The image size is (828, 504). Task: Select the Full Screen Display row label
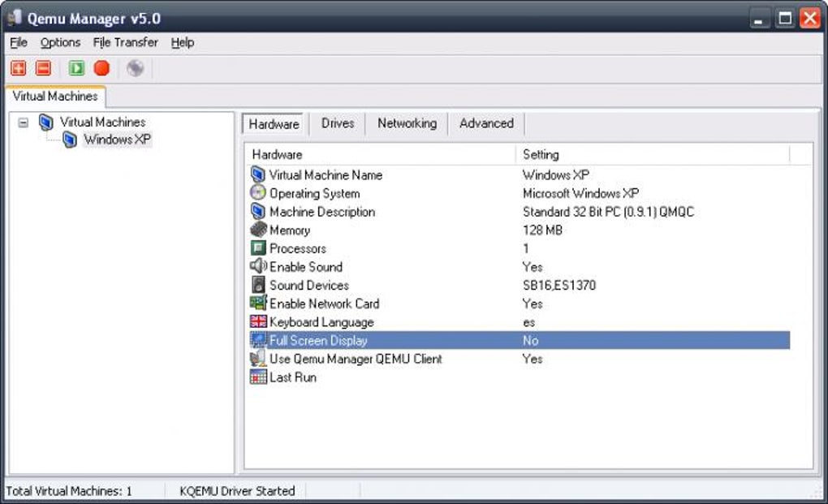point(318,340)
